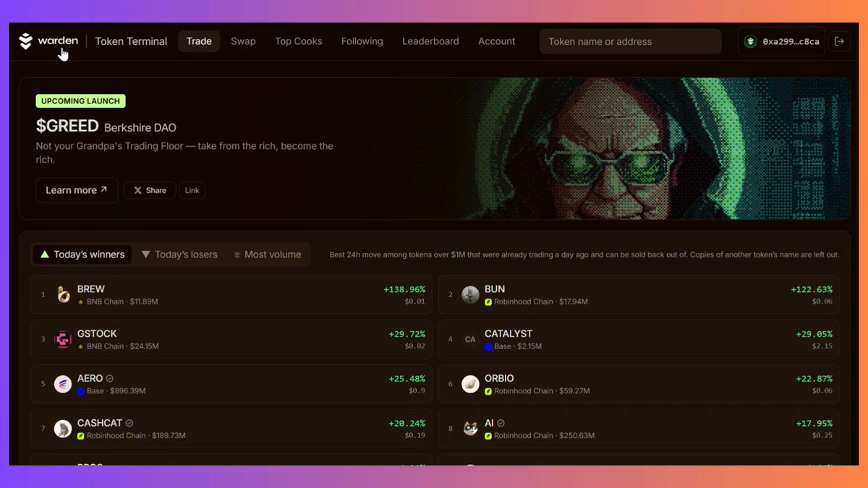Click the Token Terminal title
Screen dimensions: 868x488
(x=131, y=41)
